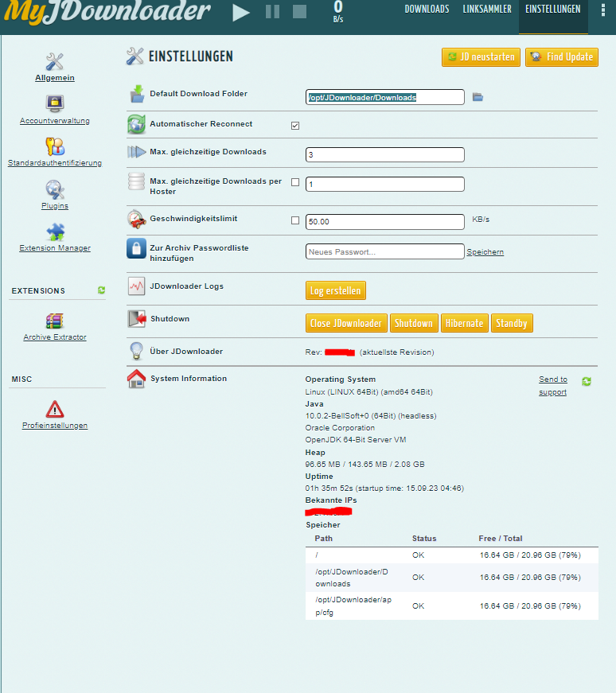Select the /opt/JDownloader/app/cfg path cell
616x693 pixels.
pyautogui.click(x=354, y=606)
